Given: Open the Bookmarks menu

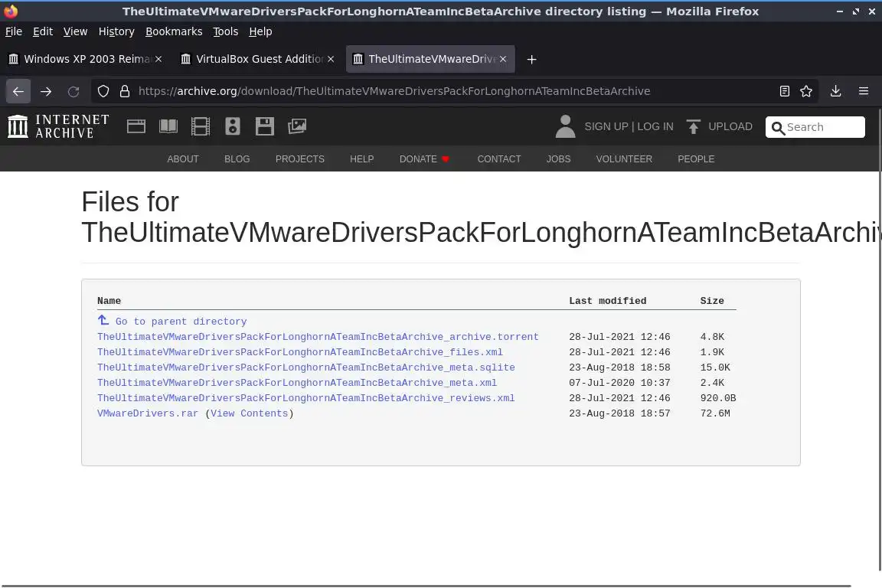Looking at the screenshot, I should coord(174,31).
